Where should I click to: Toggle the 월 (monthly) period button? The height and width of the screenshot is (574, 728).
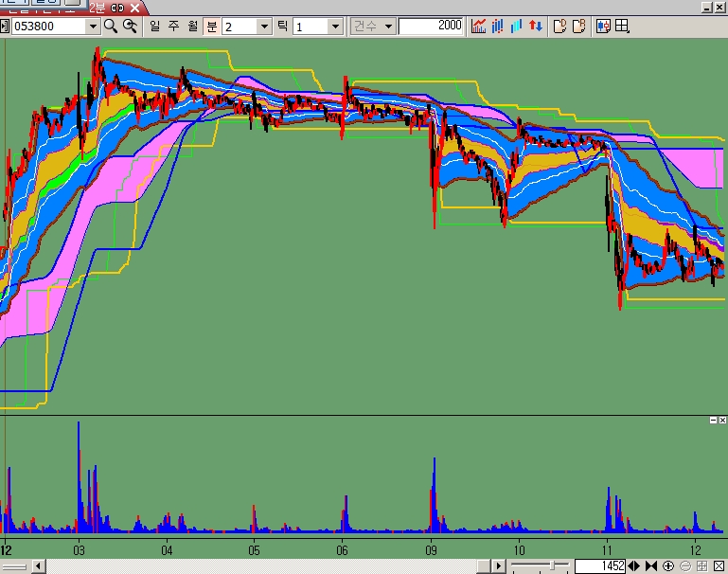(193, 27)
